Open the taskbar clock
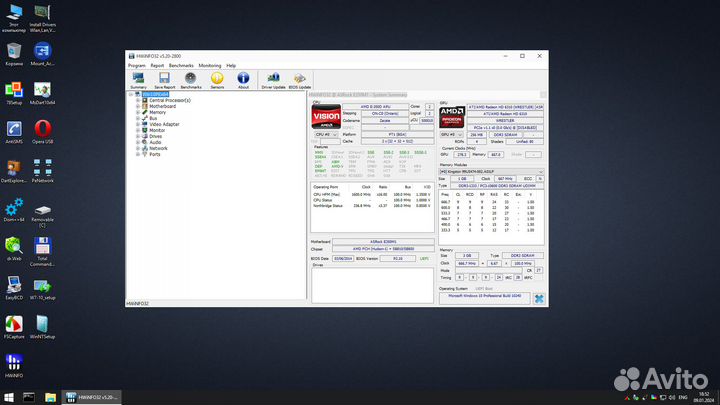 704,398
